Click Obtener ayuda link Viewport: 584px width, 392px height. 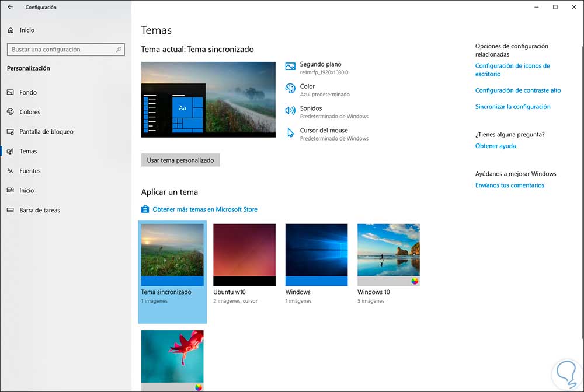point(495,146)
